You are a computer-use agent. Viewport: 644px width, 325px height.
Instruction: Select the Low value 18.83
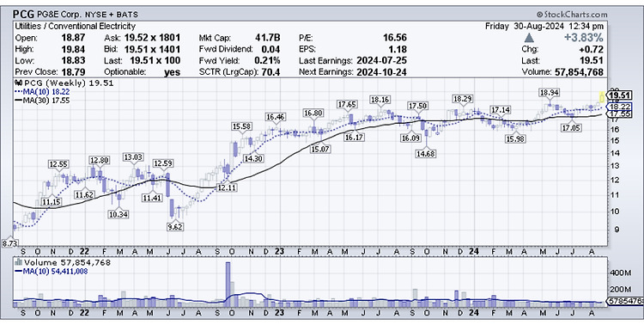point(73,61)
